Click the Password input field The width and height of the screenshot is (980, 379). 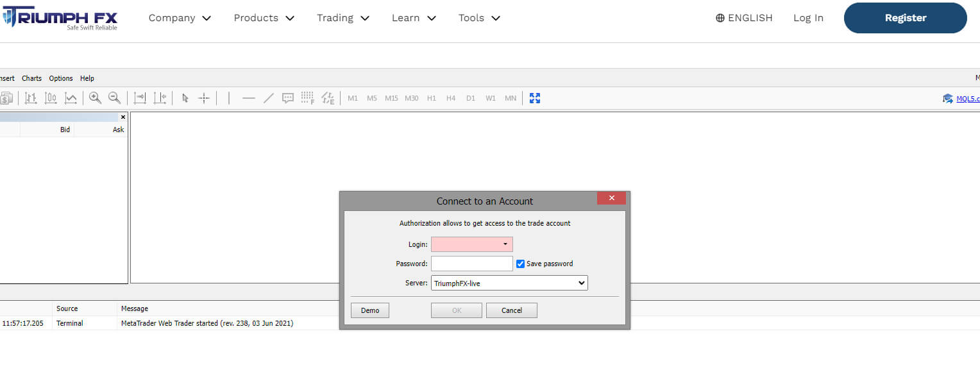[471, 264]
